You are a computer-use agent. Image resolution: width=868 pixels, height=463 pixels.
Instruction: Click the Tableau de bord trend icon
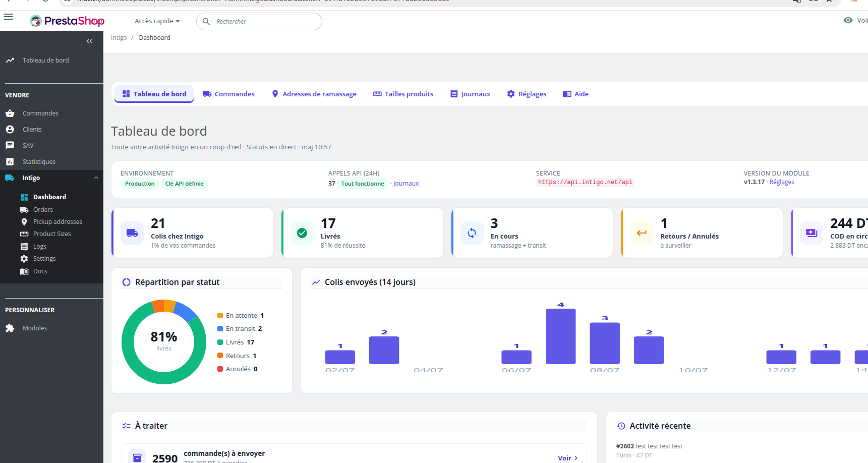tap(10, 60)
